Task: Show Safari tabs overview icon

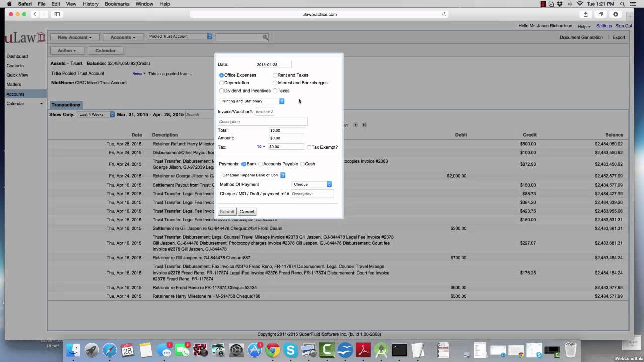Action: click(601, 14)
